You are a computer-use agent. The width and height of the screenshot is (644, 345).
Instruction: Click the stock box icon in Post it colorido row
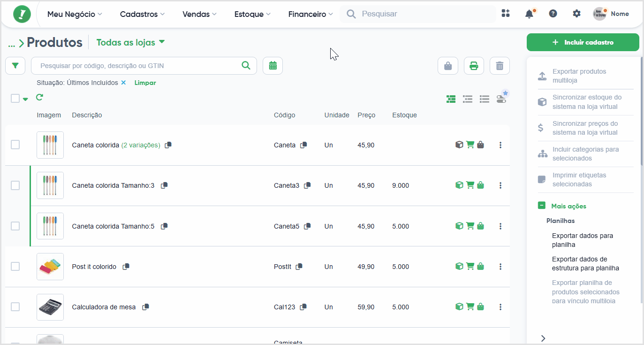459,266
